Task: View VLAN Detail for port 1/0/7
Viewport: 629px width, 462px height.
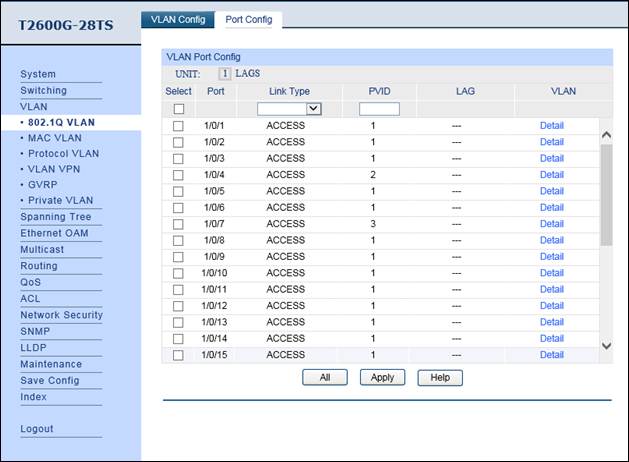Action: coord(551,224)
